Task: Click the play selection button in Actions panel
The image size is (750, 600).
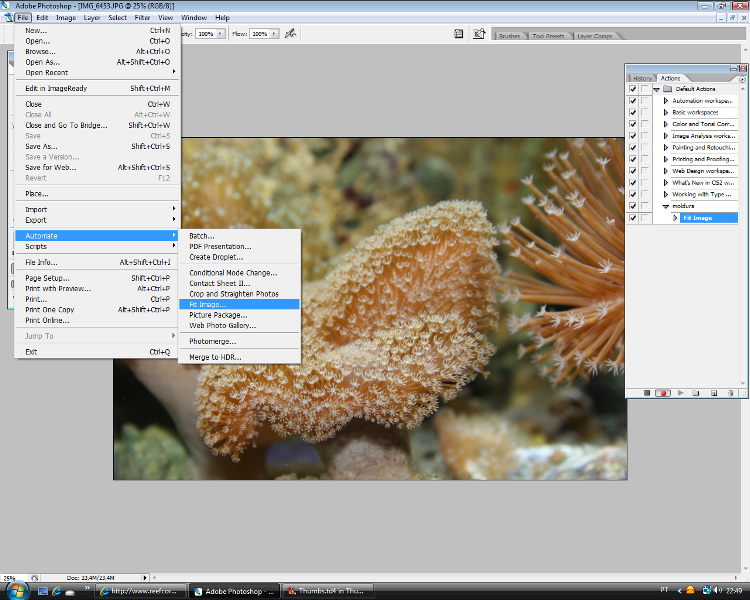Action: coord(680,393)
